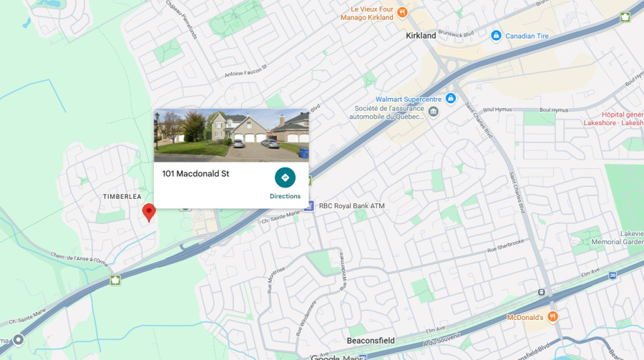Click the Beaconsfield city label
Image resolution: width=644 pixels, height=360 pixels.
coord(371,341)
